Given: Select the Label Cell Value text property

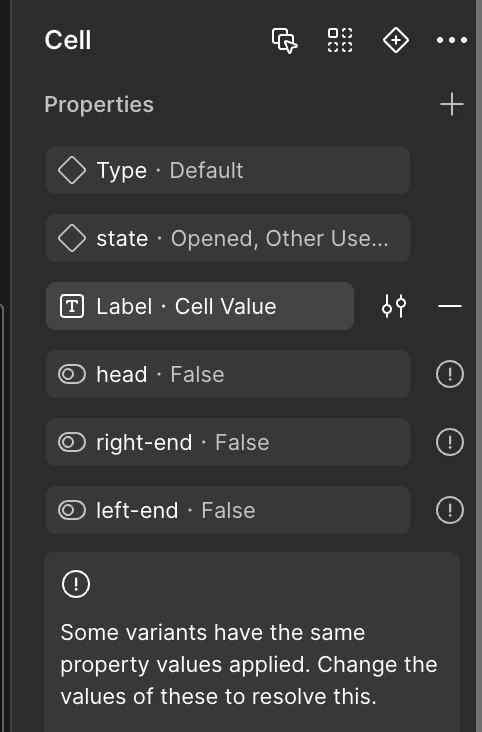Looking at the screenshot, I should coord(200,306).
